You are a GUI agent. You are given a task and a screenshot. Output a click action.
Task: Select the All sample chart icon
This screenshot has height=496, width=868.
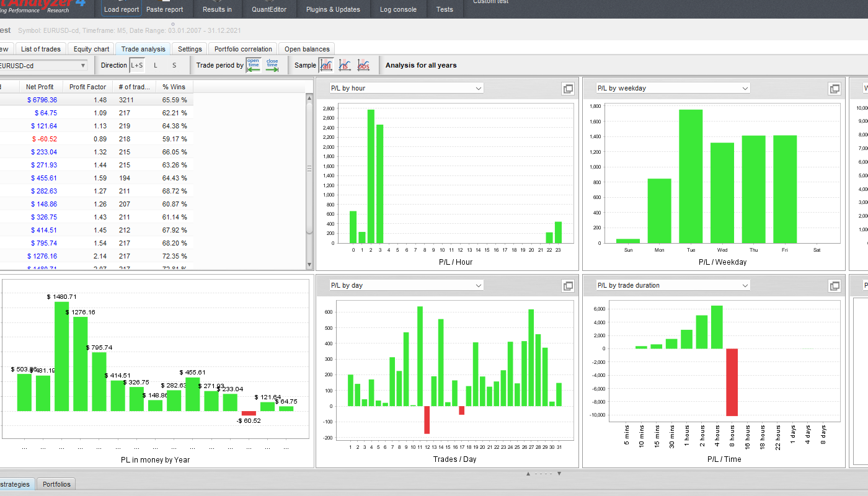[326, 65]
